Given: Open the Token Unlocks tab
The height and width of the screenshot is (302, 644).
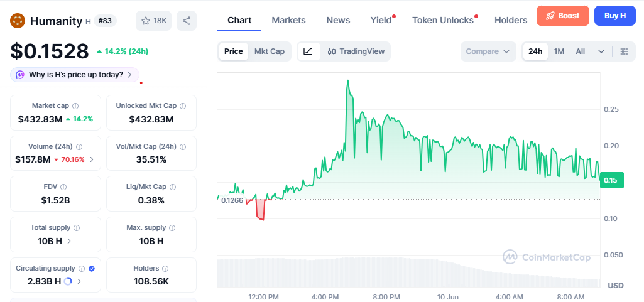Looking at the screenshot, I should 443,20.
